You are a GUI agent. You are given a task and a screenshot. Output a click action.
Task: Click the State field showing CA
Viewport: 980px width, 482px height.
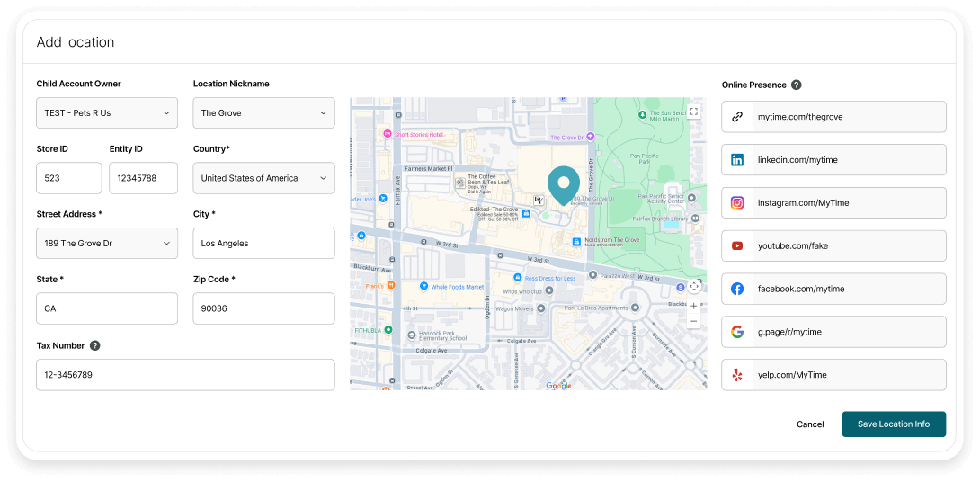coord(107,308)
